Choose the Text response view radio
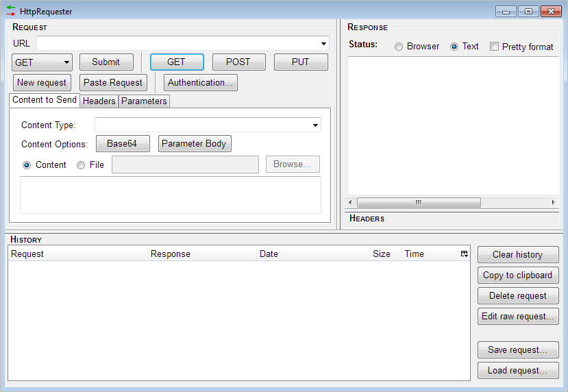This screenshot has width=568, height=392. click(x=454, y=47)
